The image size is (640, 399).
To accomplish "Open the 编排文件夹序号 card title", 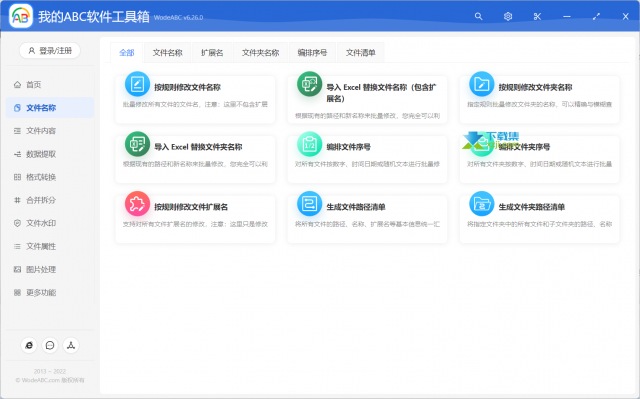I will point(524,147).
